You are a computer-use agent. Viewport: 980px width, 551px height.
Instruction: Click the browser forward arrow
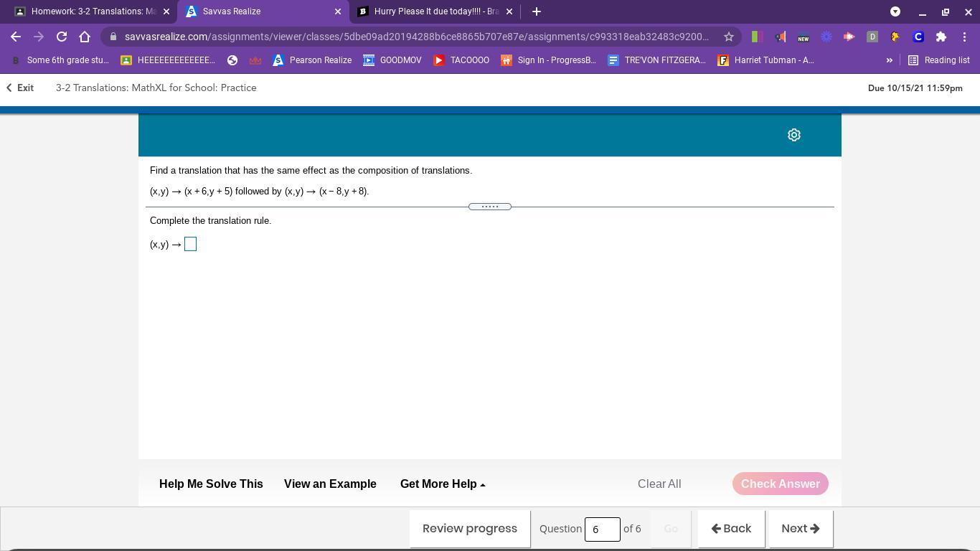click(39, 37)
